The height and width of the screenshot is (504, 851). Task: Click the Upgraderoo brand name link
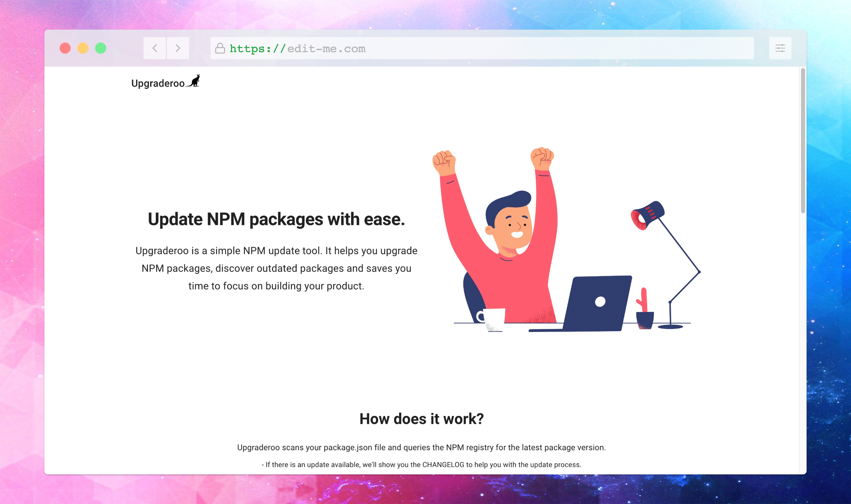(158, 84)
